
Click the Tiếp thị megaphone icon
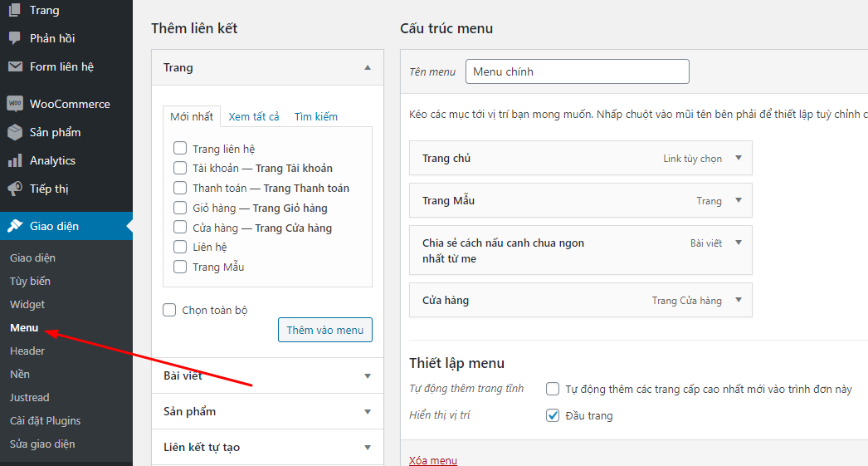[x=15, y=189]
